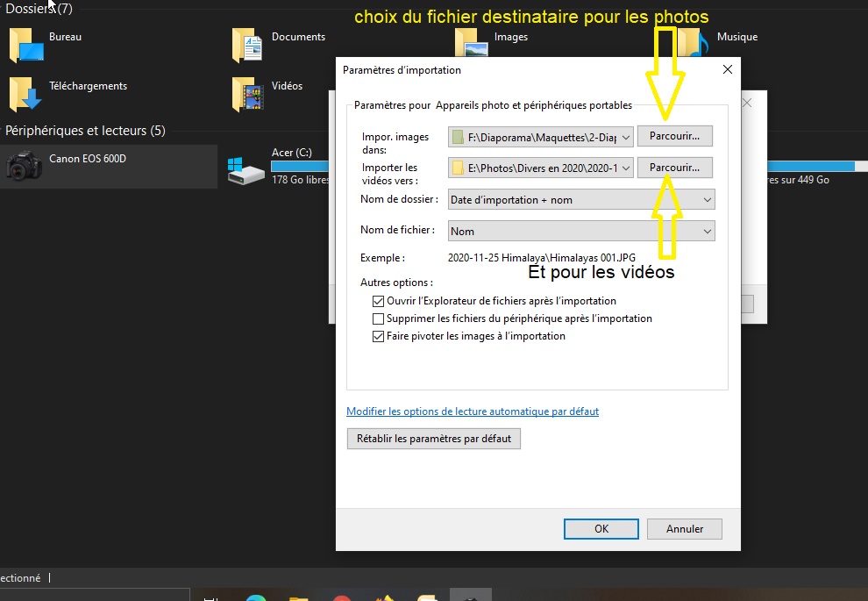Open the Bureau folder icon
The image size is (868, 601).
pyautogui.click(x=26, y=46)
